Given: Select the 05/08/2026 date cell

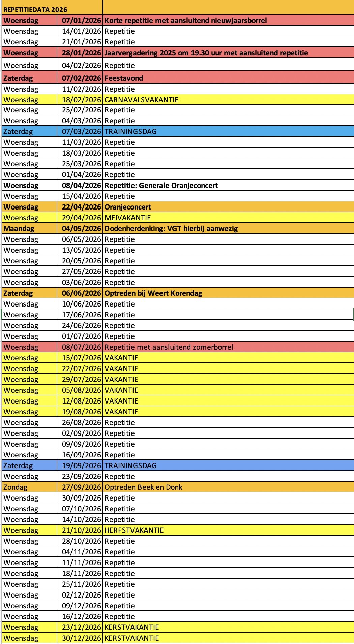Looking at the screenshot, I should 81,390.
